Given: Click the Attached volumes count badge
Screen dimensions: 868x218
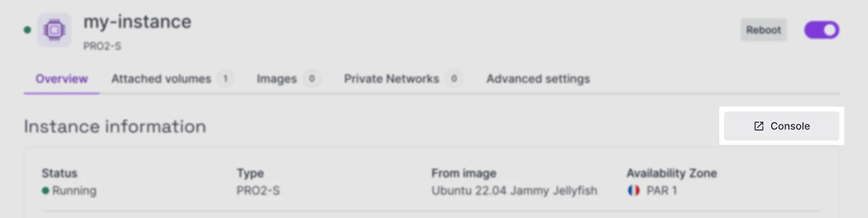Looking at the screenshot, I should point(226,79).
